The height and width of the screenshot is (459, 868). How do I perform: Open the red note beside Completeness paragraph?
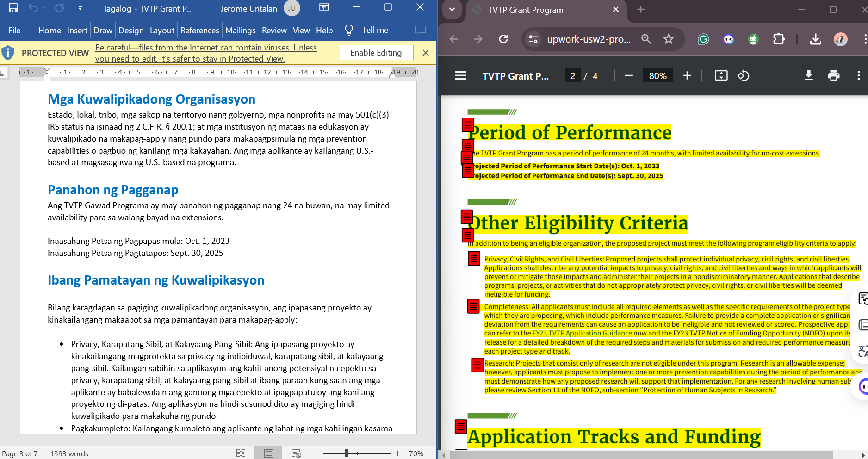coord(473,306)
